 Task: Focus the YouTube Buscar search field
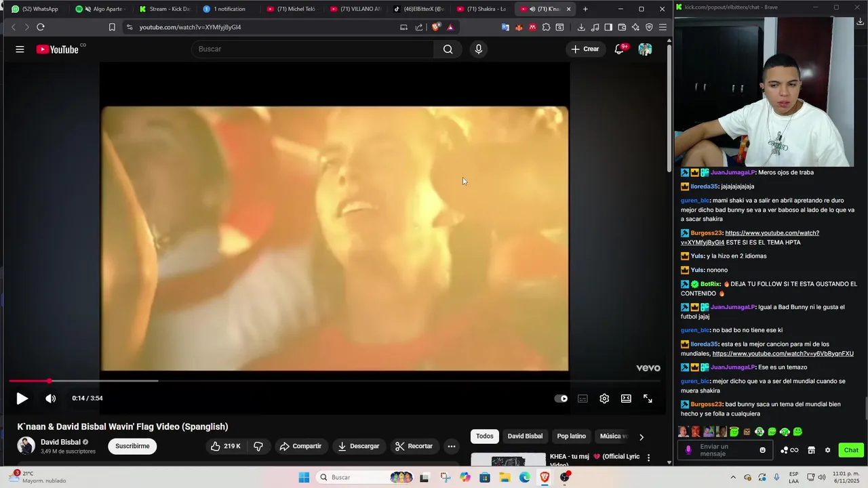coord(312,49)
